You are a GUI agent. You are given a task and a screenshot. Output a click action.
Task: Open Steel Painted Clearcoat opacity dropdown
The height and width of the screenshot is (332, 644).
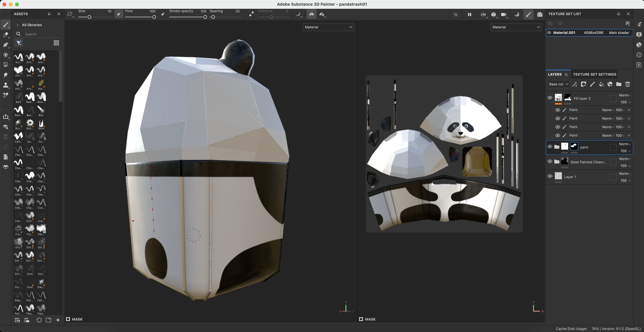pos(625,166)
